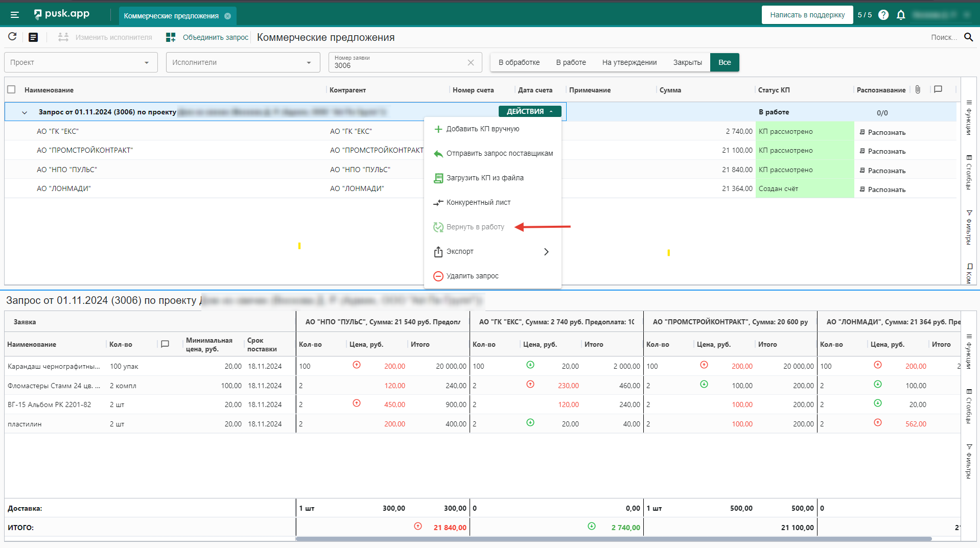
Task: Select the Закрыты filter tab
Action: pos(687,62)
